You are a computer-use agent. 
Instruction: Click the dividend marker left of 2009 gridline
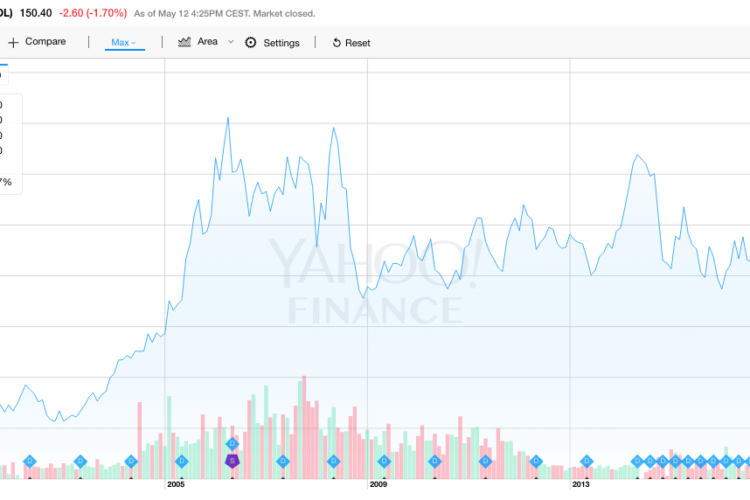333,462
